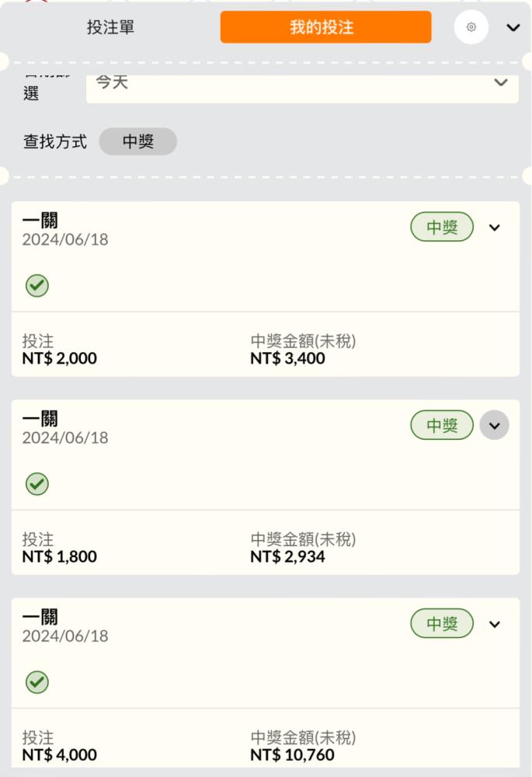
Task: Open the settings gear icon
Action: click(471, 27)
